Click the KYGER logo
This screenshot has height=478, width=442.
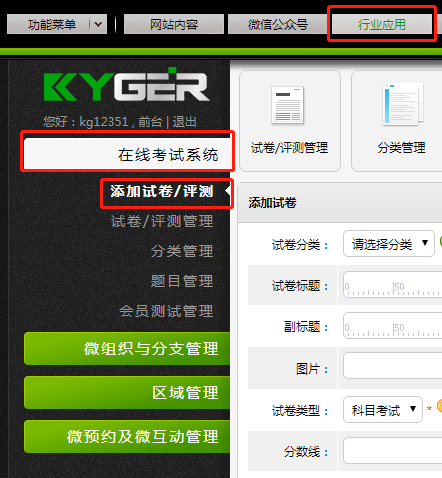pyautogui.click(x=127, y=85)
